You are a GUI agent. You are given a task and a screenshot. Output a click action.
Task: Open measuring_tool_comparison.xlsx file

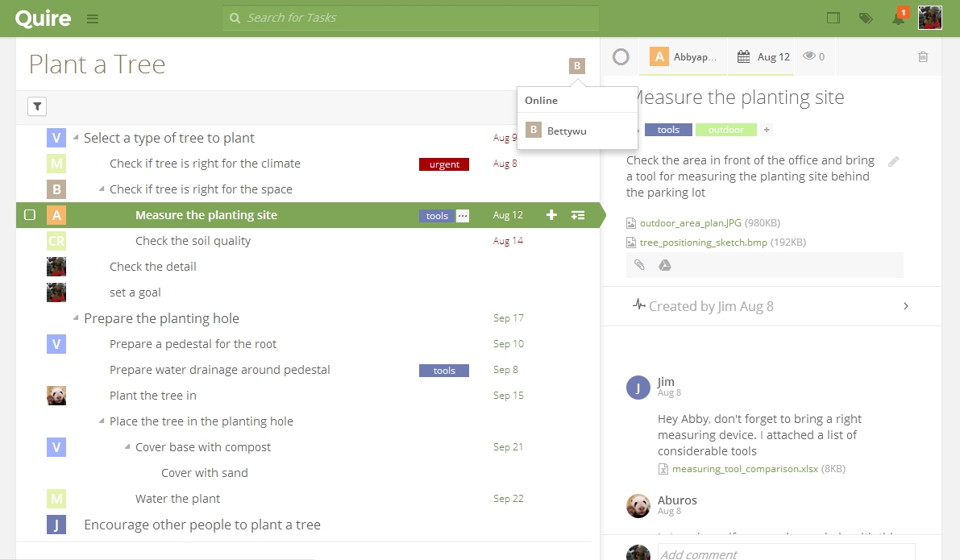[745, 469]
